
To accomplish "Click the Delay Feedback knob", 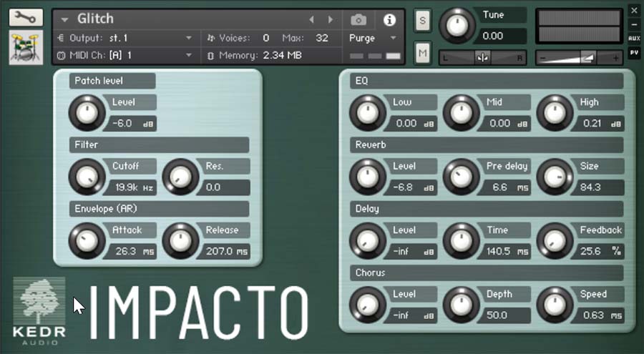I will [555, 241].
